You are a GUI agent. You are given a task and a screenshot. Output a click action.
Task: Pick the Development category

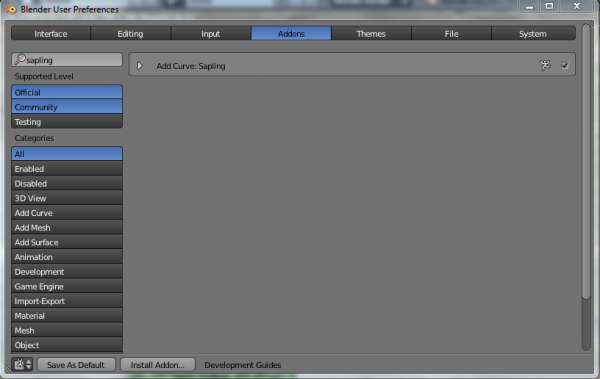tap(67, 272)
